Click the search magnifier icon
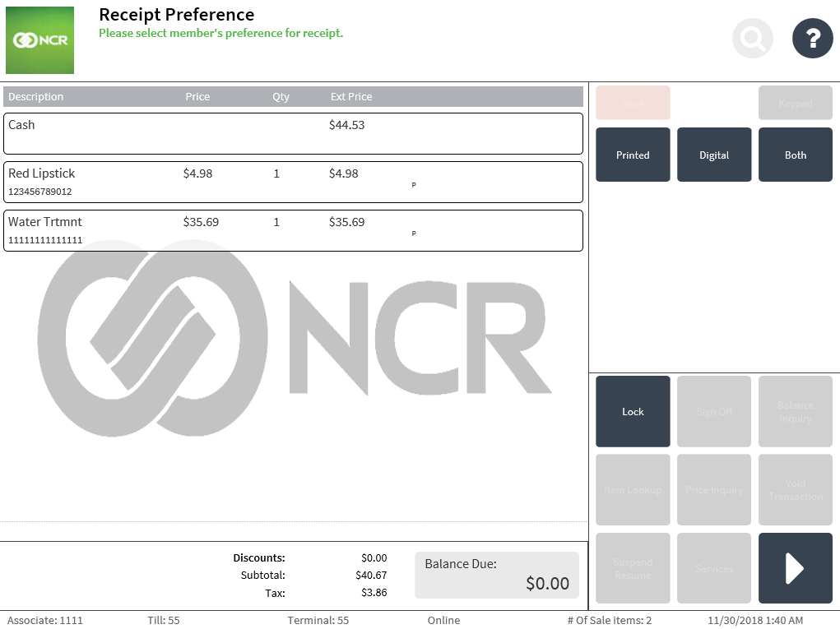The height and width of the screenshot is (629, 840). (752, 38)
